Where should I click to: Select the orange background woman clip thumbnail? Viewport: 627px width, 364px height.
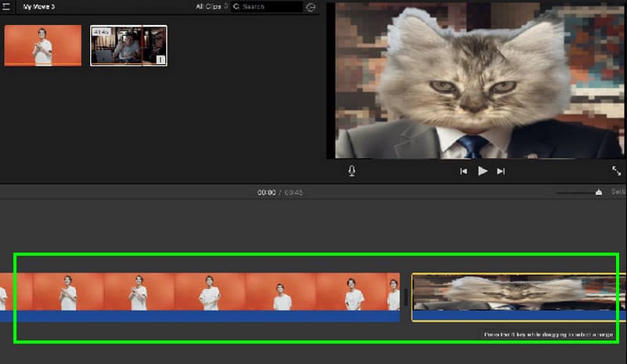tap(43, 45)
